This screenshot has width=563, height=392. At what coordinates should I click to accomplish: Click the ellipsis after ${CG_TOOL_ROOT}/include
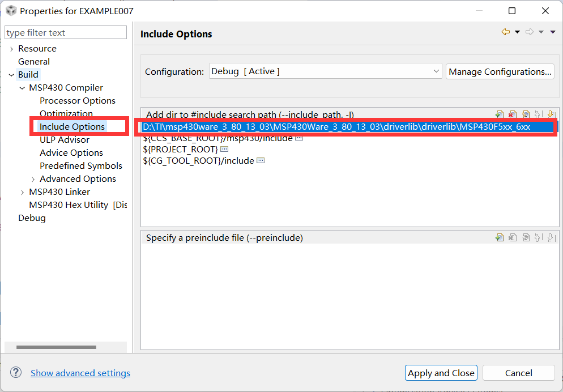261,160
